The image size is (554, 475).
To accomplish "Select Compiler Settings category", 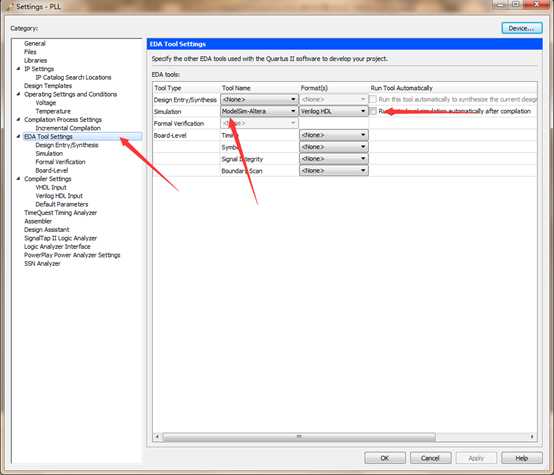I will click(x=48, y=179).
